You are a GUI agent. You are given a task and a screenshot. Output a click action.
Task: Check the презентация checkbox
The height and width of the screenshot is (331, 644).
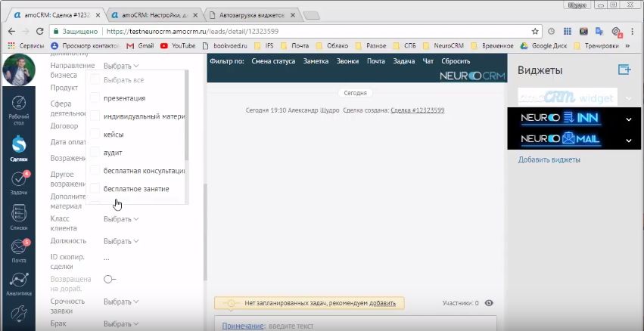95,98
